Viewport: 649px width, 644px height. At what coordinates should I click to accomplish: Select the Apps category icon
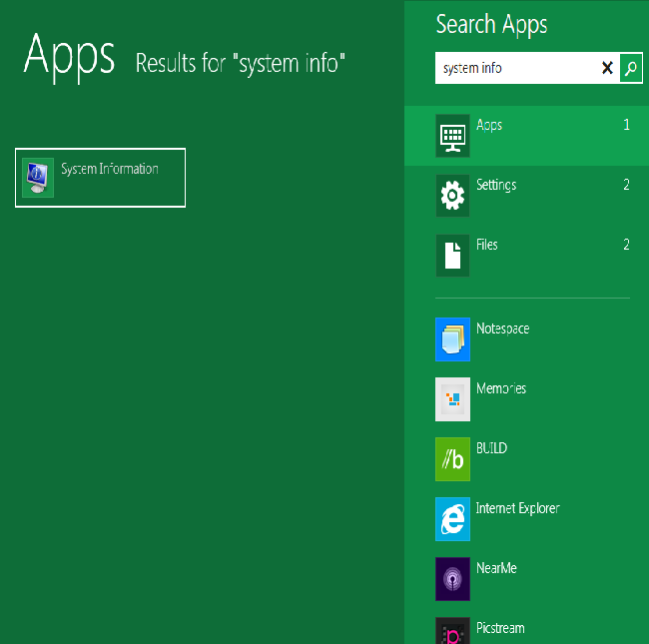tap(452, 136)
